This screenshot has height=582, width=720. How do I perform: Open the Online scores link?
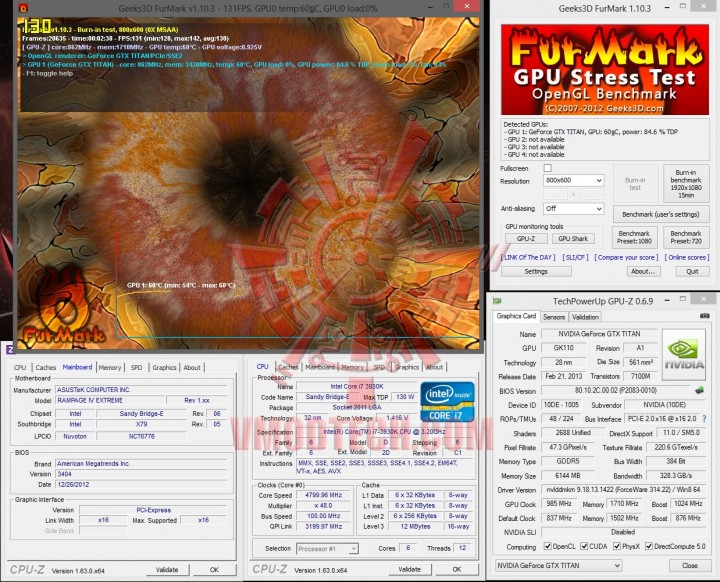[x=686, y=258]
